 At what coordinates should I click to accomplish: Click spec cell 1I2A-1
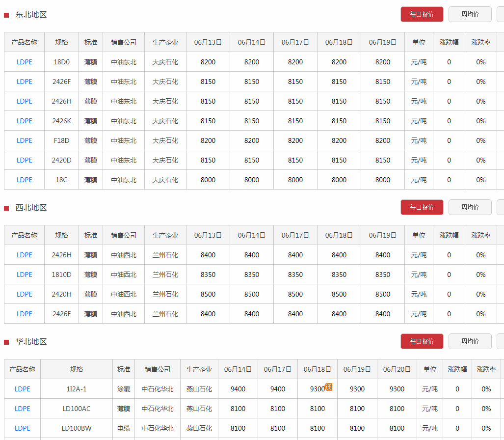(x=77, y=389)
